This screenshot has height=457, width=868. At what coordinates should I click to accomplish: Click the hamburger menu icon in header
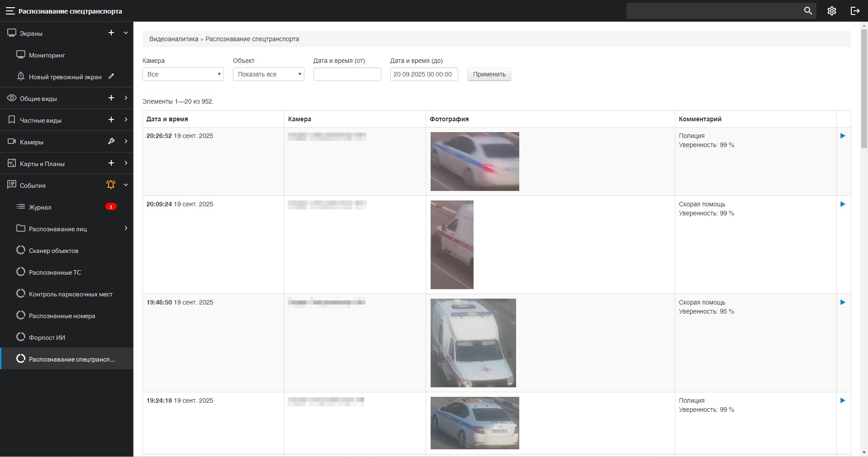pyautogui.click(x=10, y=11)
